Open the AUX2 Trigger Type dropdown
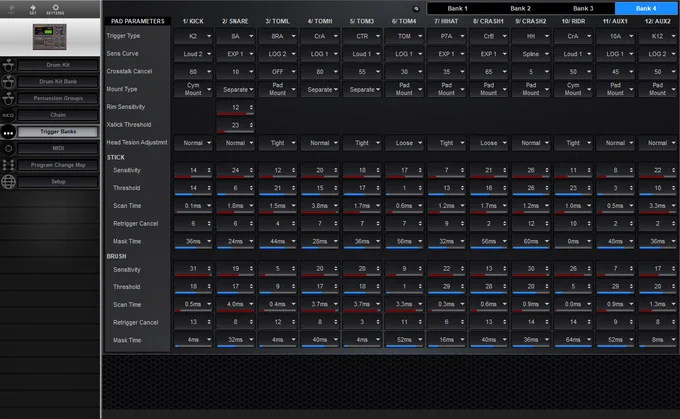The height and width of the screenshot is (419, 680). (x=657, y=36)
